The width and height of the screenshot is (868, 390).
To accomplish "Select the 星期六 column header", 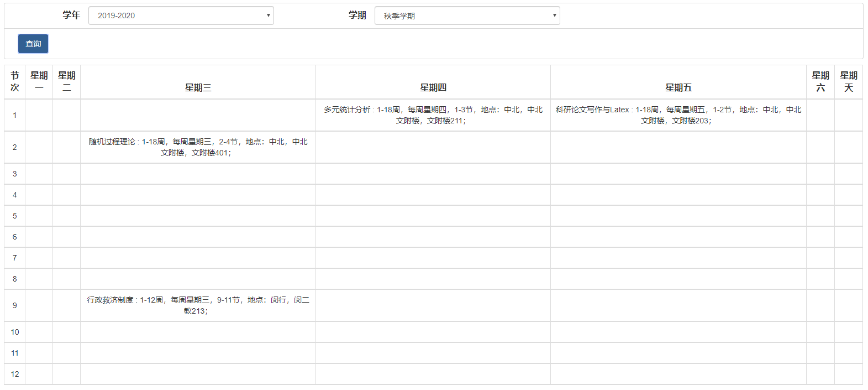I will click(x=820, y=81).
